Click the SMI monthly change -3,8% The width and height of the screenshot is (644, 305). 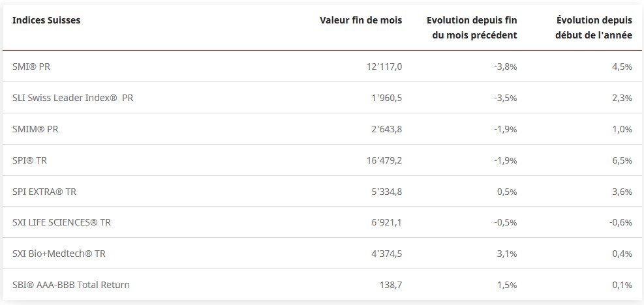(x=506, y=66)
